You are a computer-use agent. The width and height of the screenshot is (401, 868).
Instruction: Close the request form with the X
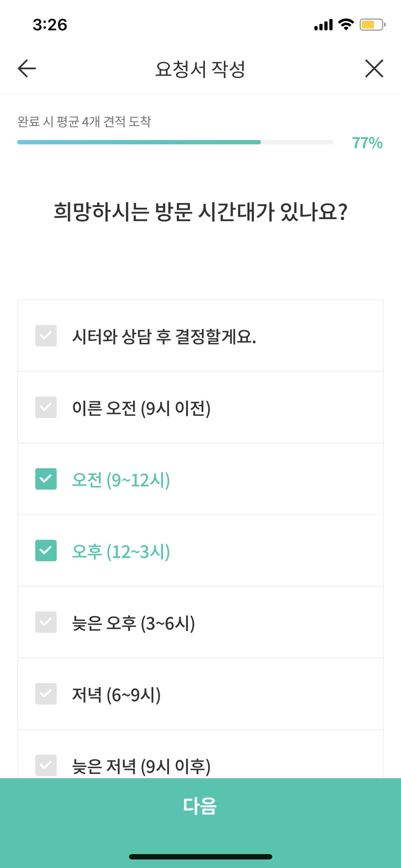pos(374,69)
